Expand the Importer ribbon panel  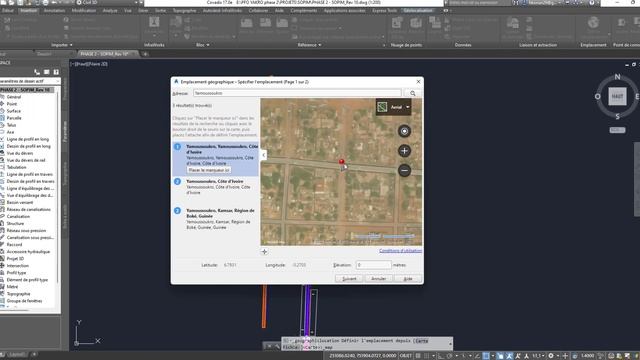pyautogui.click(x=62, y=45)
